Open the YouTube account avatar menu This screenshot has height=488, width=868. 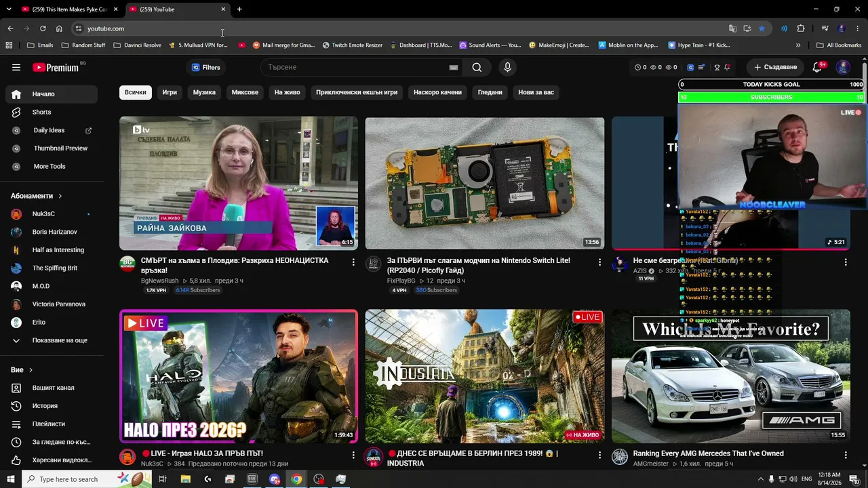tap(843, 67)
